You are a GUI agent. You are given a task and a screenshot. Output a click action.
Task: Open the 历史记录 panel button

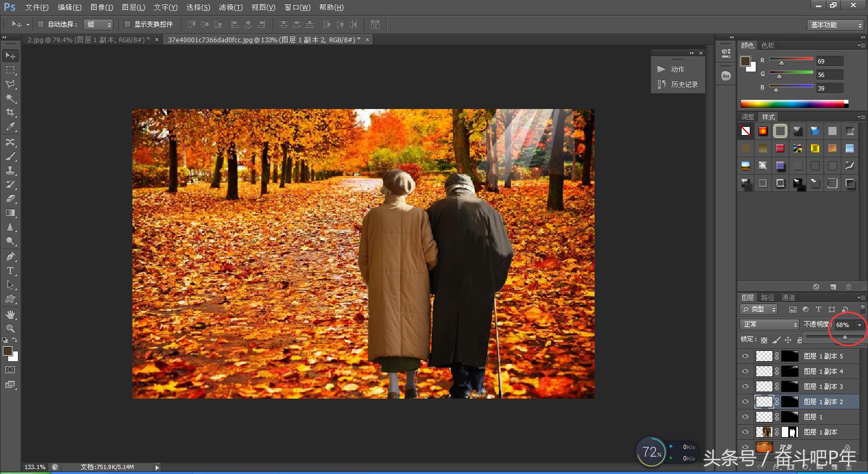point(678,84)
